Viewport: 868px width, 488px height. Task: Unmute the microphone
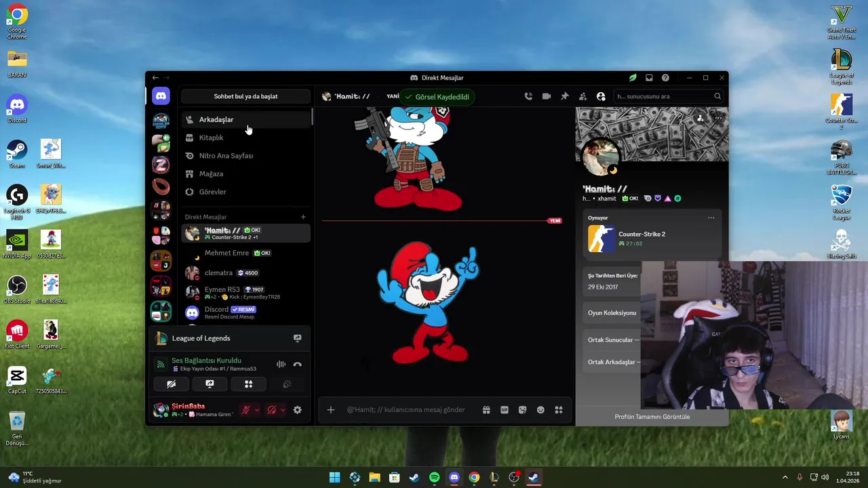tap(245, 410)
